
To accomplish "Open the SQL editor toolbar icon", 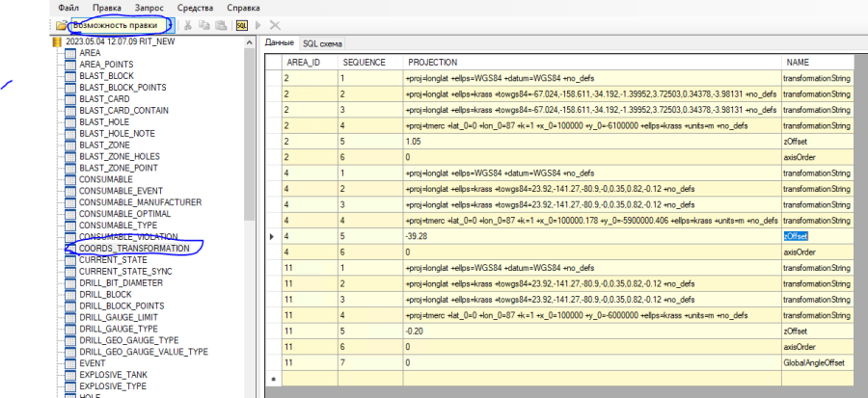I will pyautogui.click(x=241, y=24).
